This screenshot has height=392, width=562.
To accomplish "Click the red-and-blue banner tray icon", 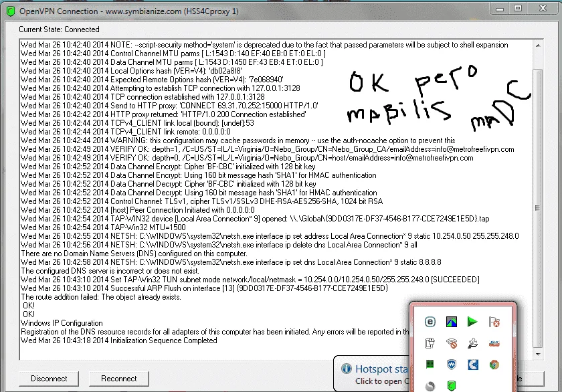I will 494,343.
